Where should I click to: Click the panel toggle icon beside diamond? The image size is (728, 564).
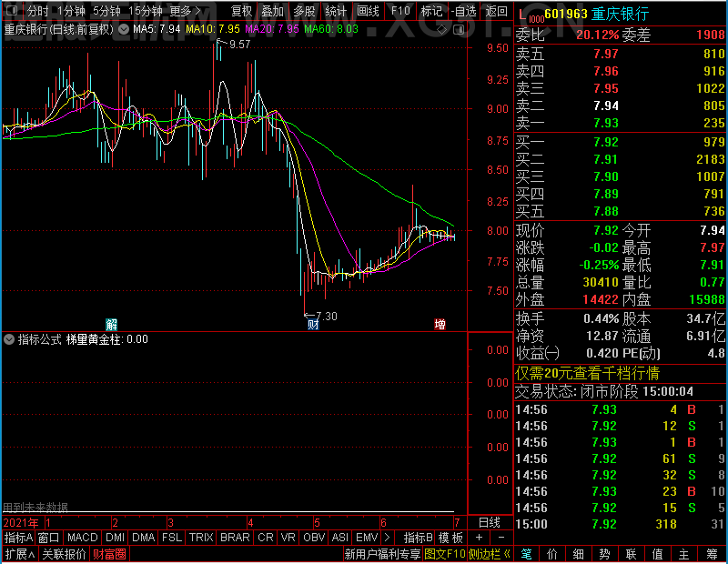(459, 30)
